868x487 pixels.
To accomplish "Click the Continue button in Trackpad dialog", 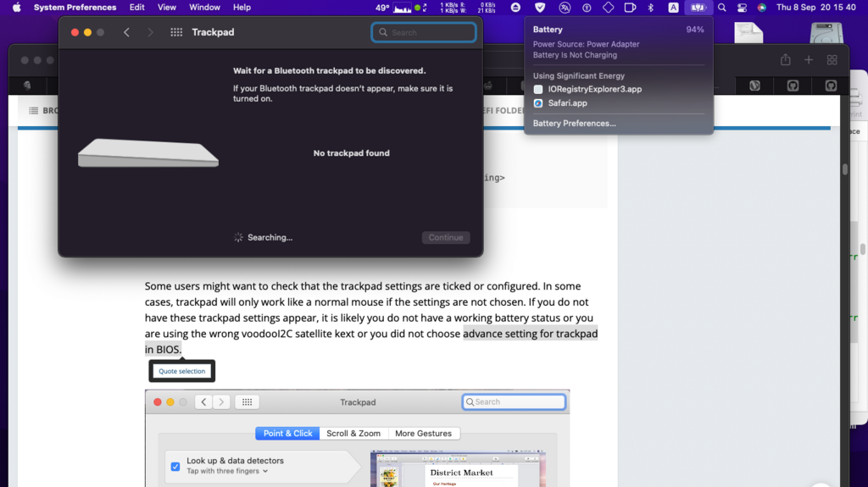I will 445,238.
